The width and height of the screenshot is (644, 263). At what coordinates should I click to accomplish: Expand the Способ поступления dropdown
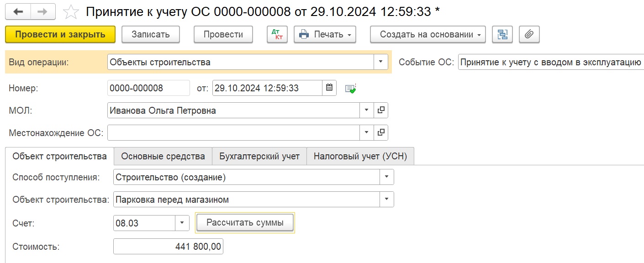pyautogui.click(x=387, y=177)
